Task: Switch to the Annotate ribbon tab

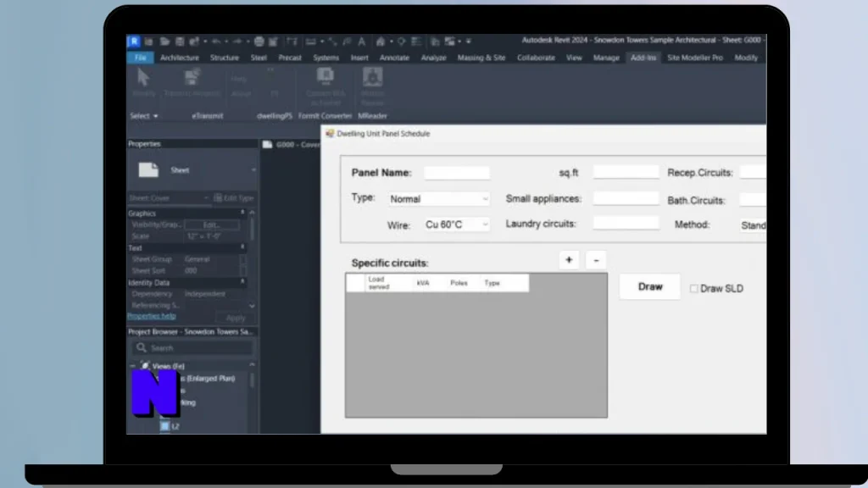Action: [394, 58]
